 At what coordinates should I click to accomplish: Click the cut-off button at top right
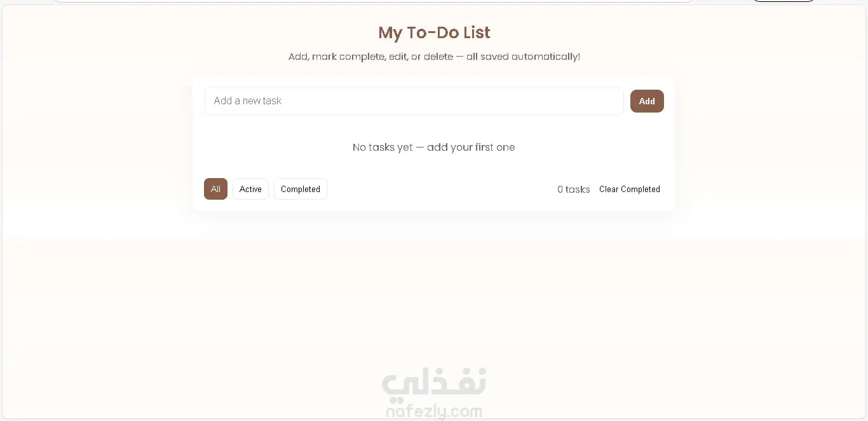783,1
